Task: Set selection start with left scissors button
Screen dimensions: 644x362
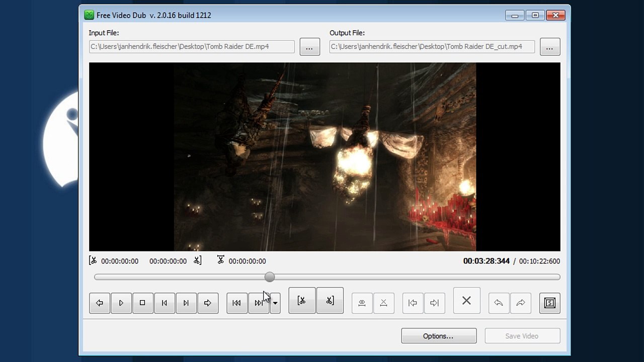Action: pyautogui.click(x=302, y=301)
